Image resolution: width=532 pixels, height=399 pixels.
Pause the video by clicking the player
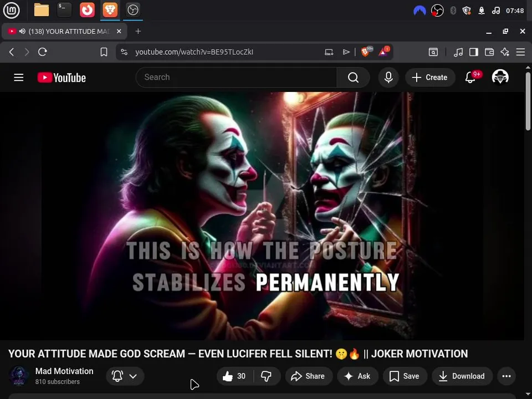(262, 216)
